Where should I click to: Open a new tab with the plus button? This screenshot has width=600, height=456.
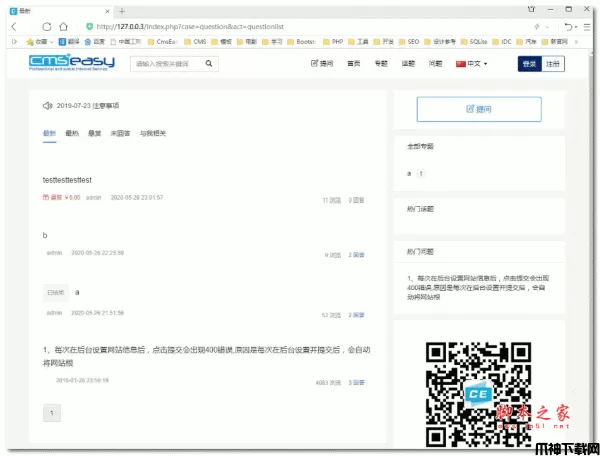[122, 11]
